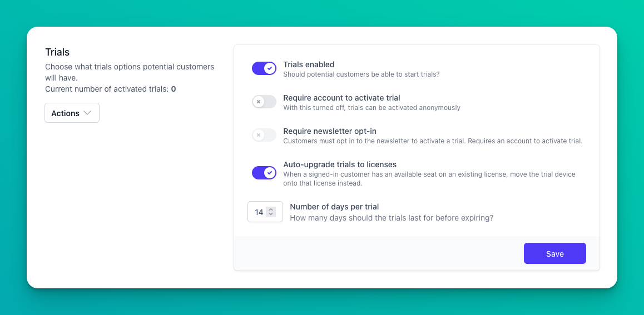The image size is (644, 315).
Task: Click the chevron arrow inside Actions button
Action: coord(87,113)
